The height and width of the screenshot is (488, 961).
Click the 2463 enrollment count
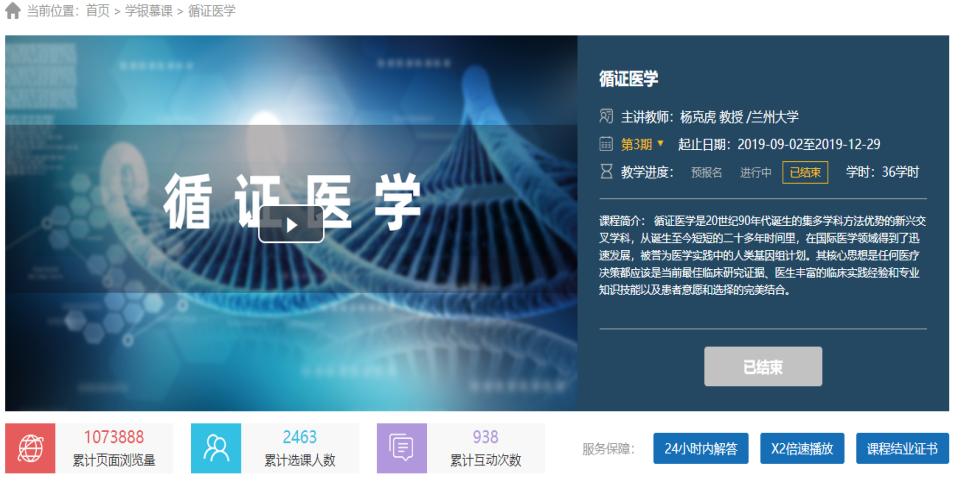pos(300,437)
